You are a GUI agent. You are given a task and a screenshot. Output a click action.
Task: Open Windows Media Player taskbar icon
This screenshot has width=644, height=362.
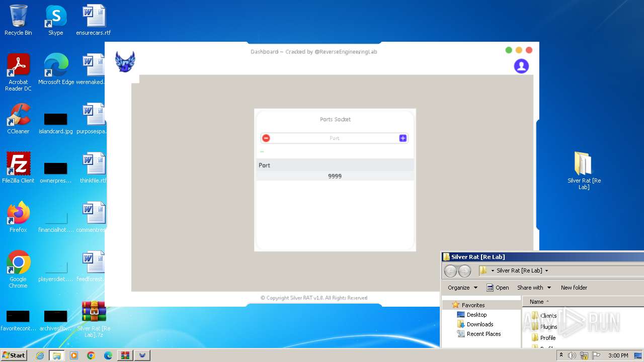pyautogui.click(x=74, y=355)
